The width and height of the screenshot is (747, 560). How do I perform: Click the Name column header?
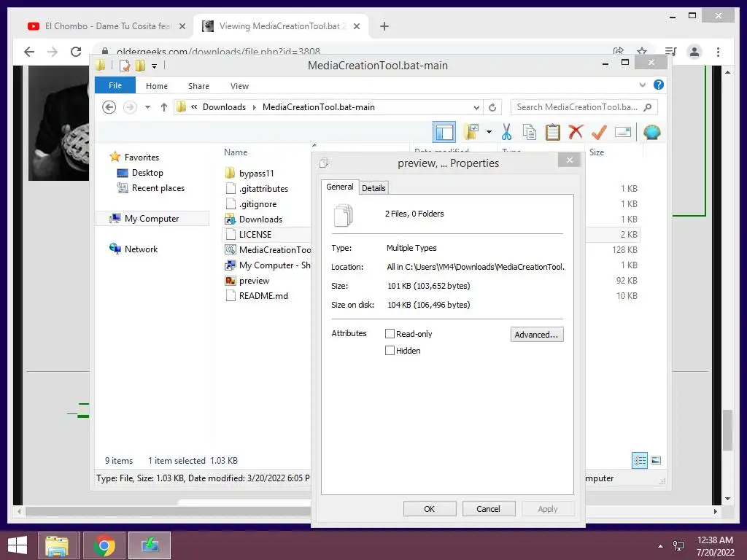pos(236,152)
